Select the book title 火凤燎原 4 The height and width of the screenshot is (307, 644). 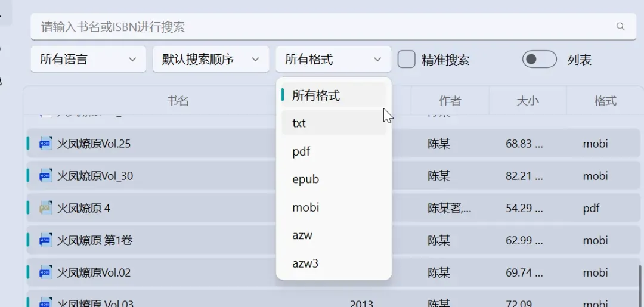tap(83, 209)
